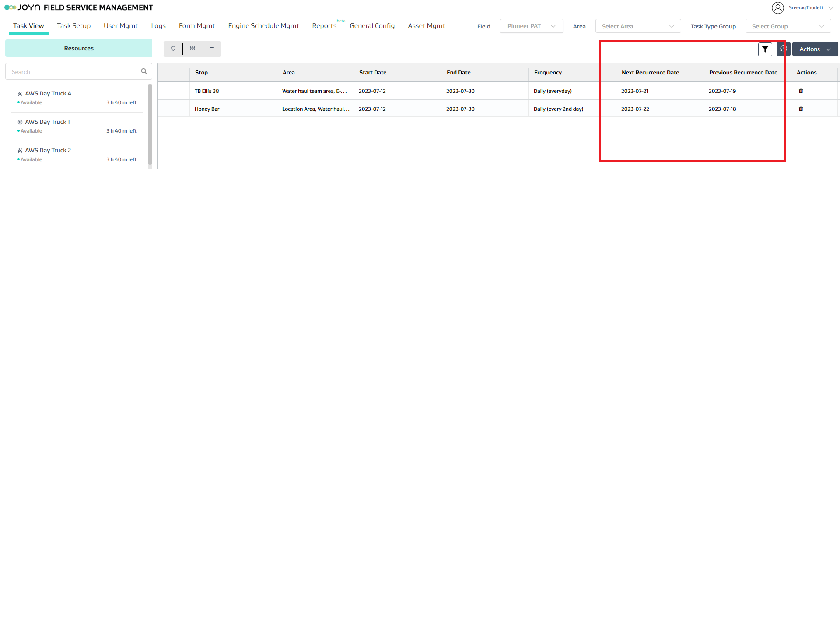Delete the TB Ellis 38 recurrence
The width and height of the screenshot is (840, 620).
[x=801, y=91]
